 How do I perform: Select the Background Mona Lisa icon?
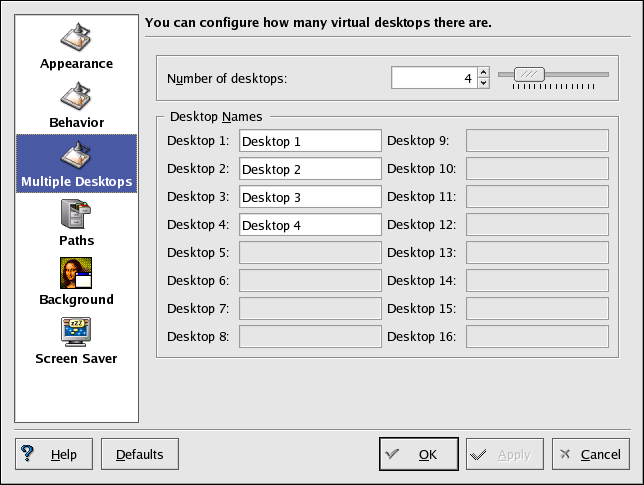[77, 272]
